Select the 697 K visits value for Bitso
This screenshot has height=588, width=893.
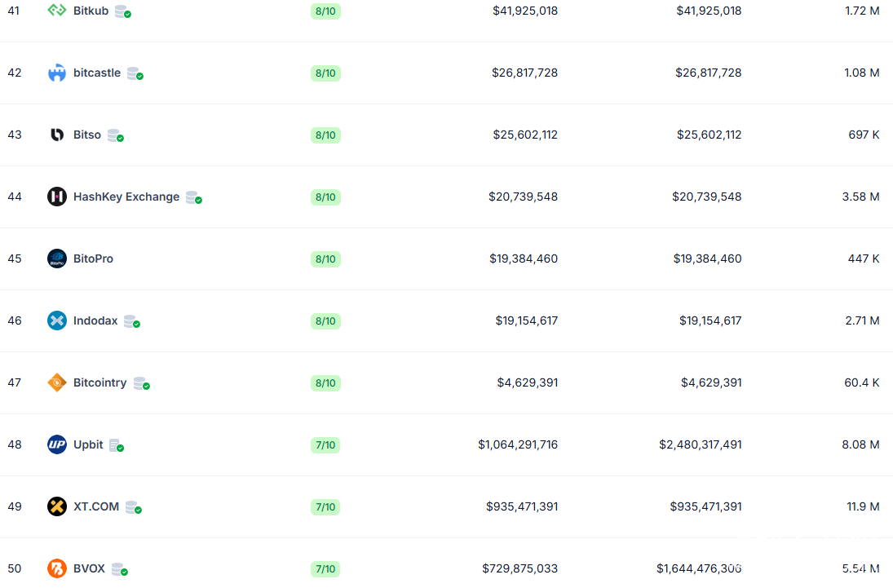(864, 135)
